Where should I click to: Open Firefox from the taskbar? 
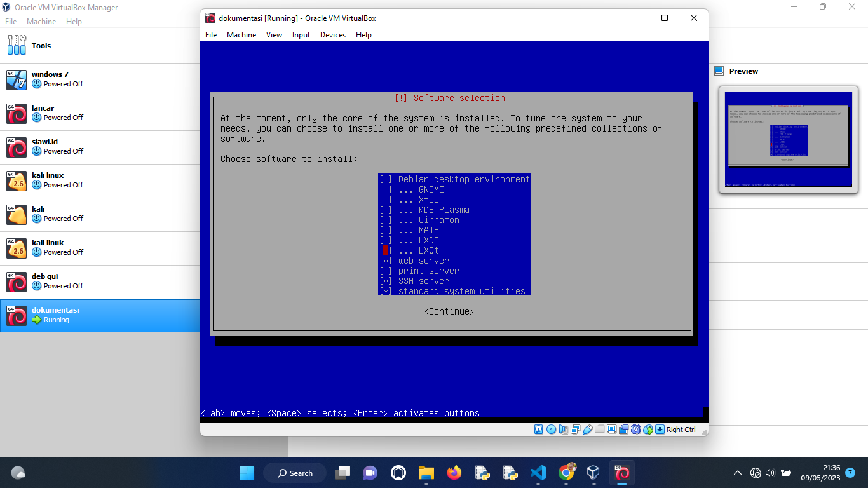(453, 473)
